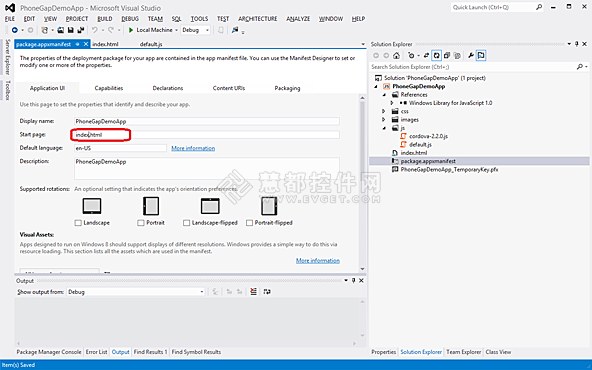The image size is (592, 370).
Task: Click into the Display name field
Action: pyautogui.click(x=207, y=122)
